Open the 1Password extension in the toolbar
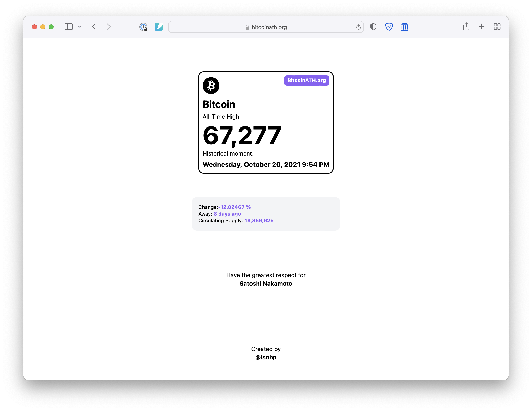This screenshot has height=411, width=532. 143,27
